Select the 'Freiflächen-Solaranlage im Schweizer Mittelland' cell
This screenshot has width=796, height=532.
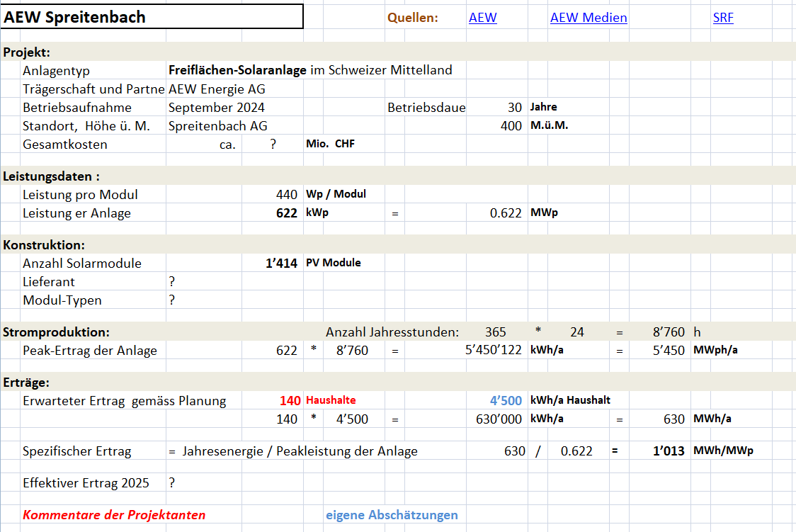click(310, 70)
